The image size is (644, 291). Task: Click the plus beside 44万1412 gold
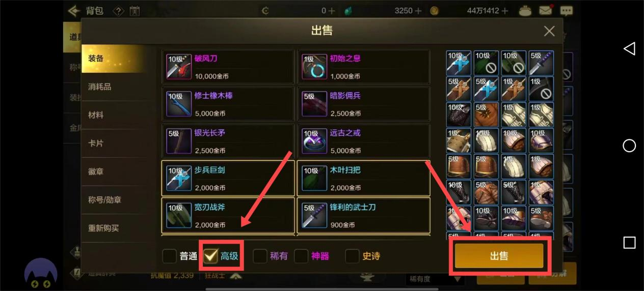pos(505,11)
